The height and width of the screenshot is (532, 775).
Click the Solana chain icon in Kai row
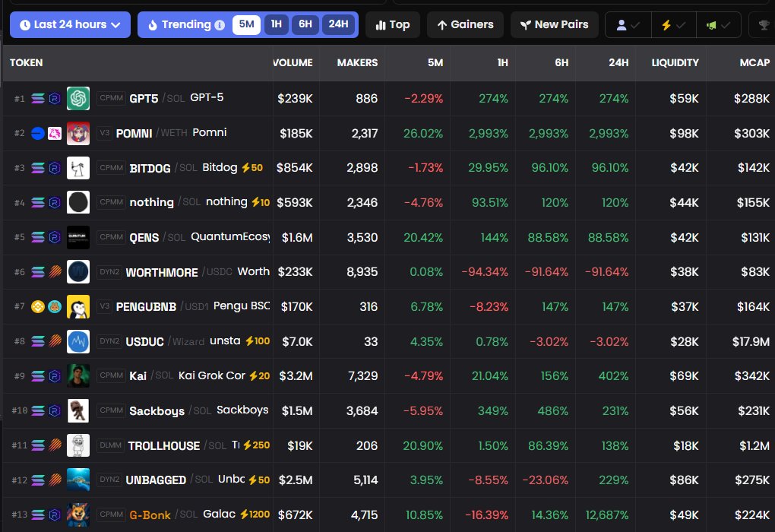pos(38,375)
